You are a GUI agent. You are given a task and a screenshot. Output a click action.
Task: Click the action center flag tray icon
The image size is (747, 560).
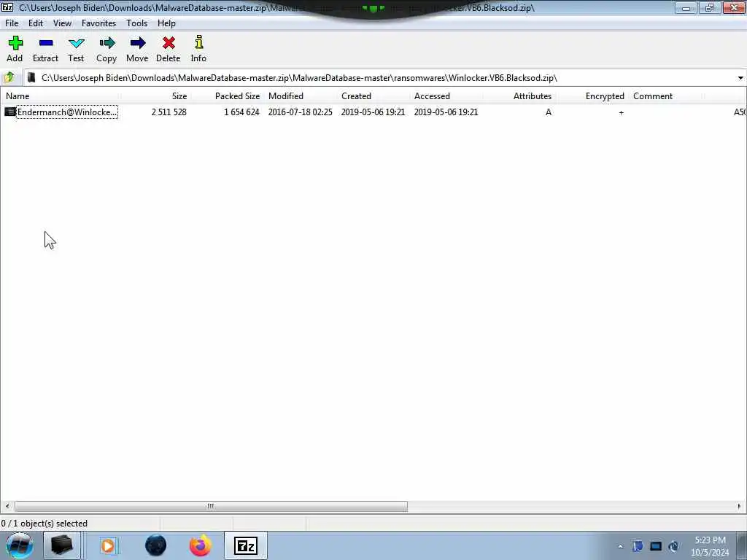click(x=638, y=546)
